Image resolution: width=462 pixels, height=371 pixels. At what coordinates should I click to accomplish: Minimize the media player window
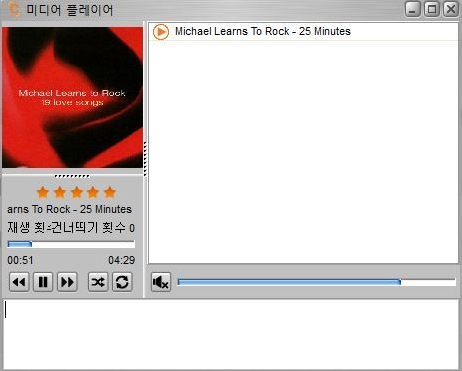click(413, 9)
